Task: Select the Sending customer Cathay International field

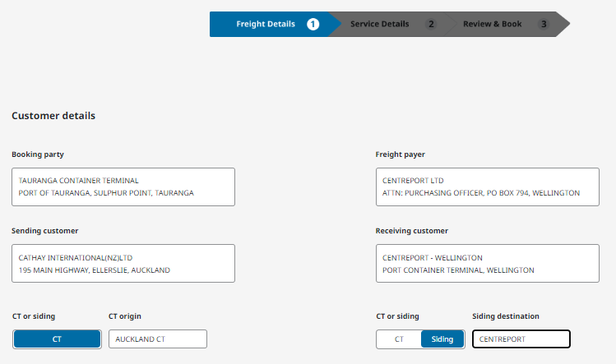Action: tap(123, 264)
